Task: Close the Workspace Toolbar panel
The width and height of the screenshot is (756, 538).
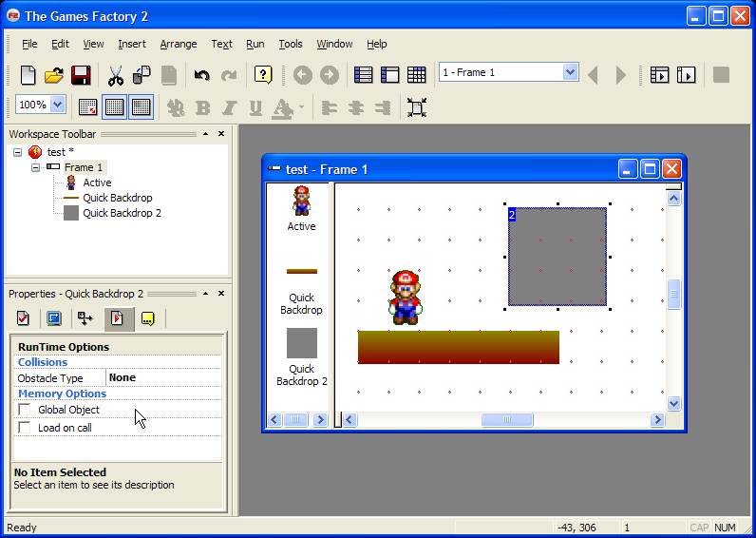Action: coord(221,134)
